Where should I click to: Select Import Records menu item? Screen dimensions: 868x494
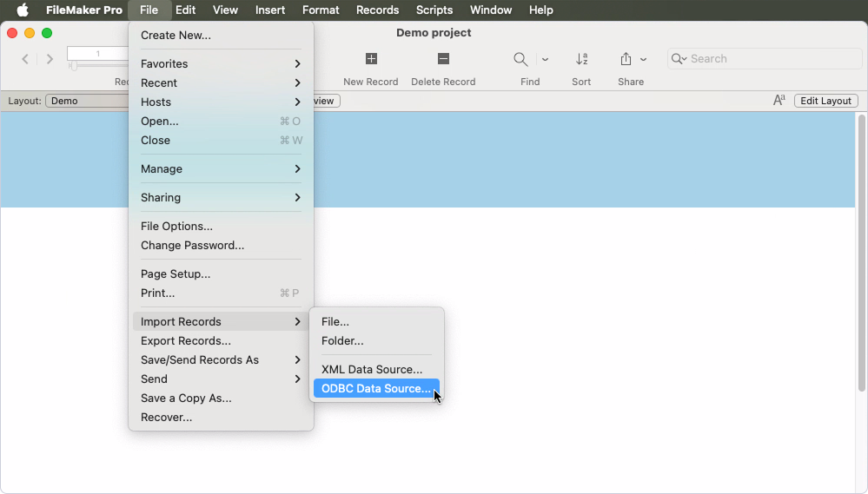221,321
